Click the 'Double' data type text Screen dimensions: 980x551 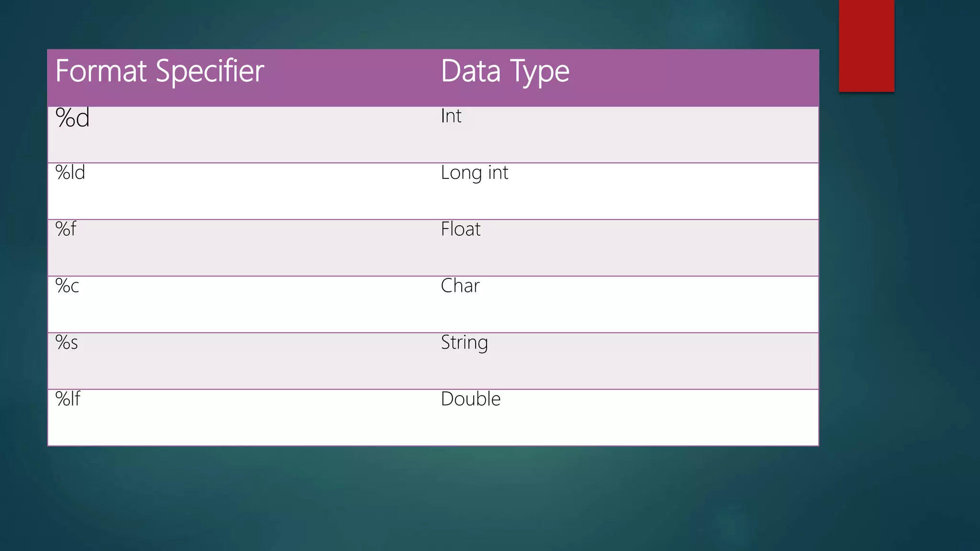(x=470, y=399)
